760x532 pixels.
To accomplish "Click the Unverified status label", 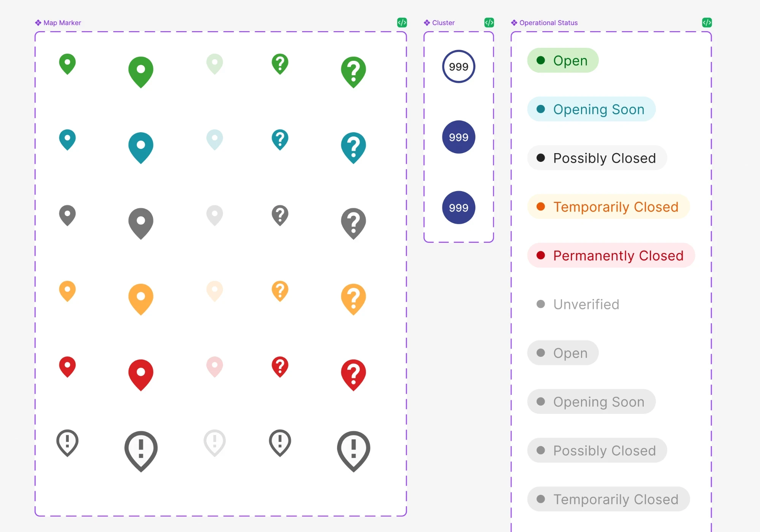I will pyautogui.click(x=578, y=304).
